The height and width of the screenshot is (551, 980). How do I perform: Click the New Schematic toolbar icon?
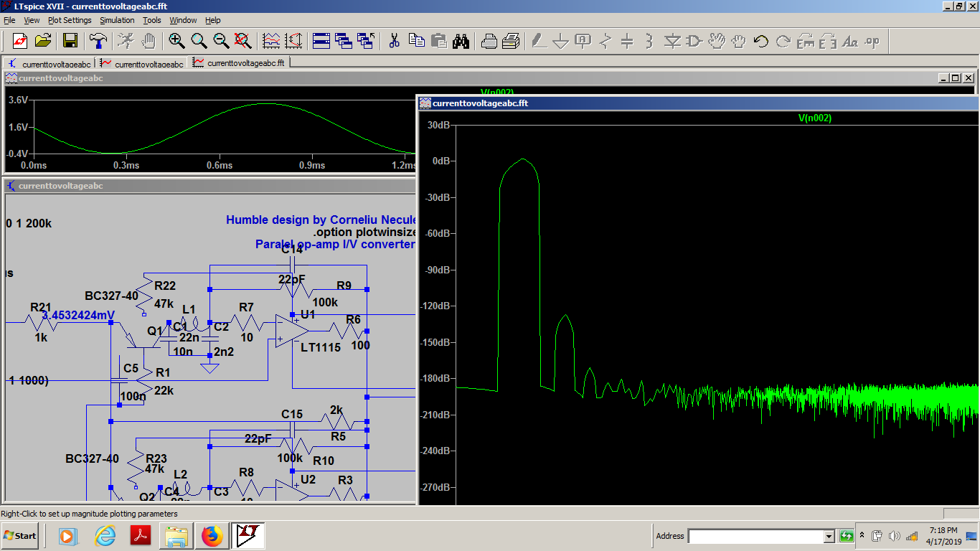click(x=20, y=41)
